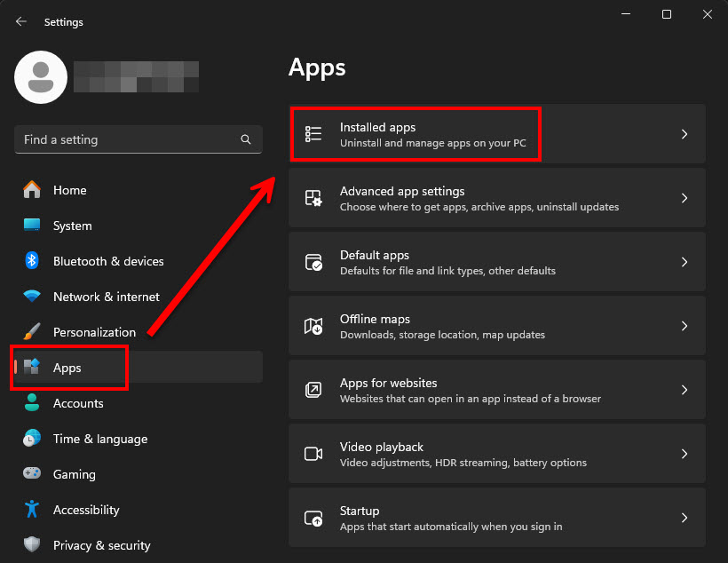Click the Apps for websites icon
Image resolution: width=728 pixels, height=563 pixels.
[x=313, y=390]
